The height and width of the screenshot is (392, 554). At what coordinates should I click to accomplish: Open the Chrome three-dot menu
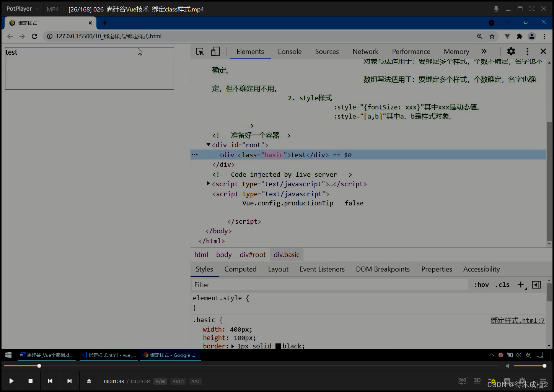coord(544,36)
